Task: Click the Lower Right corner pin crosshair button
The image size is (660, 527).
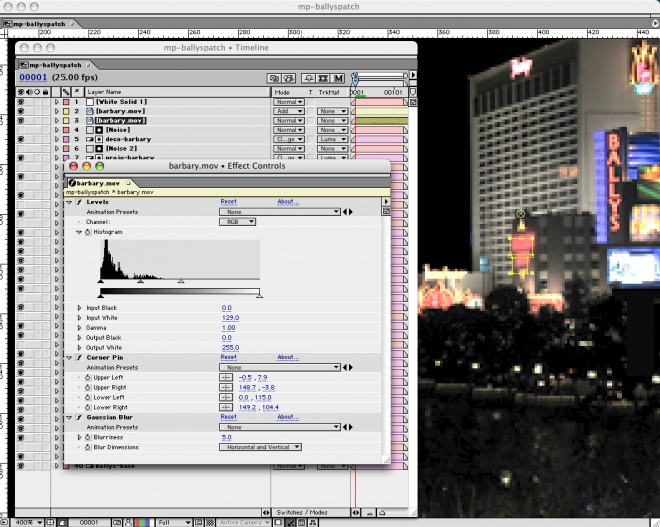Action: coord(226,407)
